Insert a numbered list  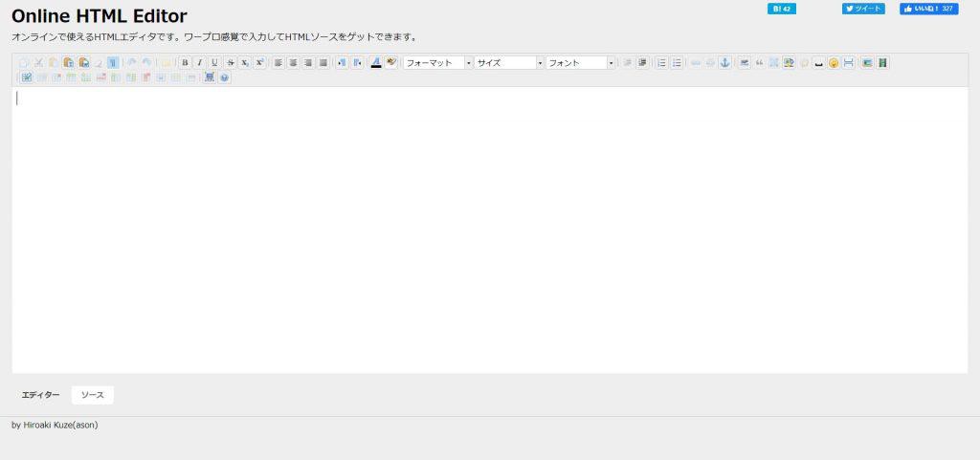pyautogui.click(x=661, y=63)
